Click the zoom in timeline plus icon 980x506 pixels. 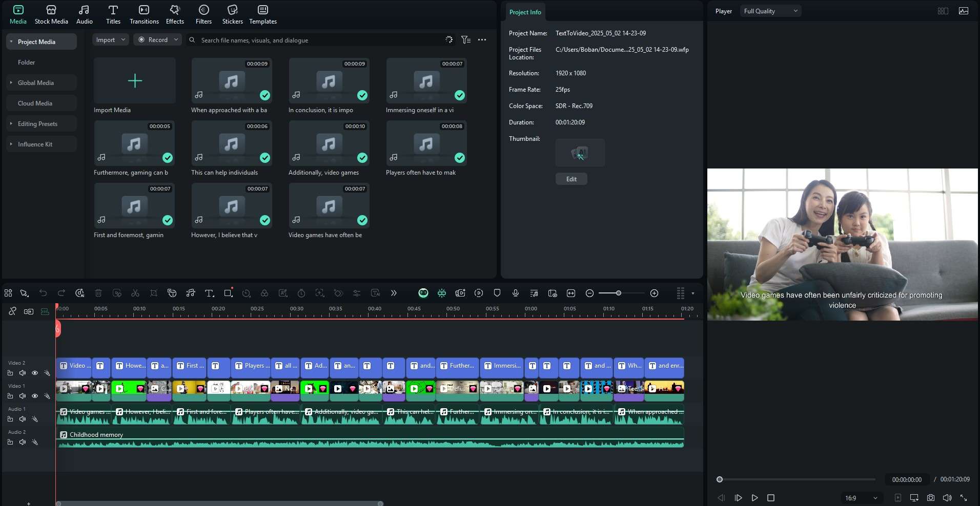654,293
